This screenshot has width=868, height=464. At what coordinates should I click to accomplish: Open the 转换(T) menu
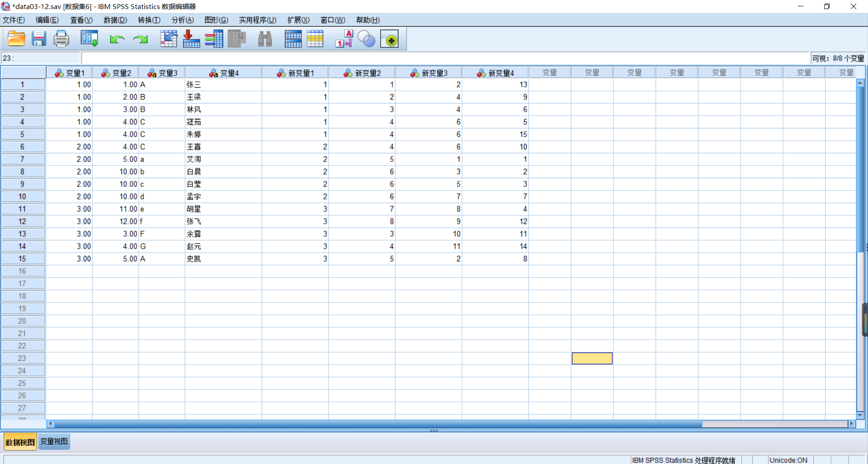click(149, 20)
